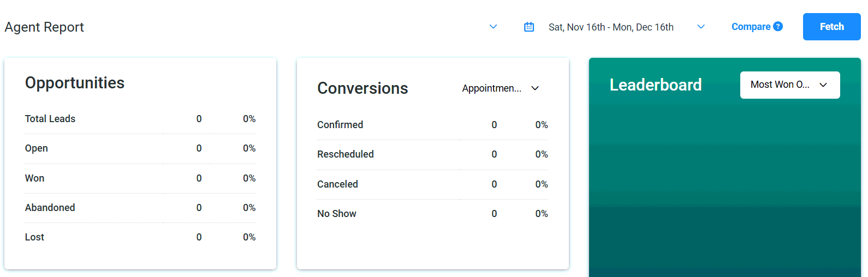This screenshot has height=277, width=868.
Task: Select the Sat, Nov 16th date range text
Action: [x=610, y=27]
